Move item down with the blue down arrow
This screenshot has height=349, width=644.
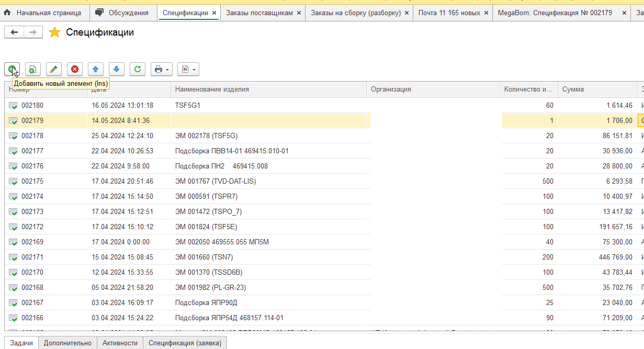[x=116, y=69]
